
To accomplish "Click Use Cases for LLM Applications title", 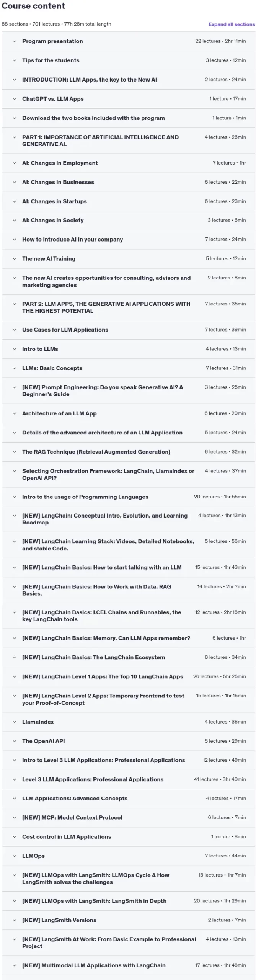I will coord(65,330).
